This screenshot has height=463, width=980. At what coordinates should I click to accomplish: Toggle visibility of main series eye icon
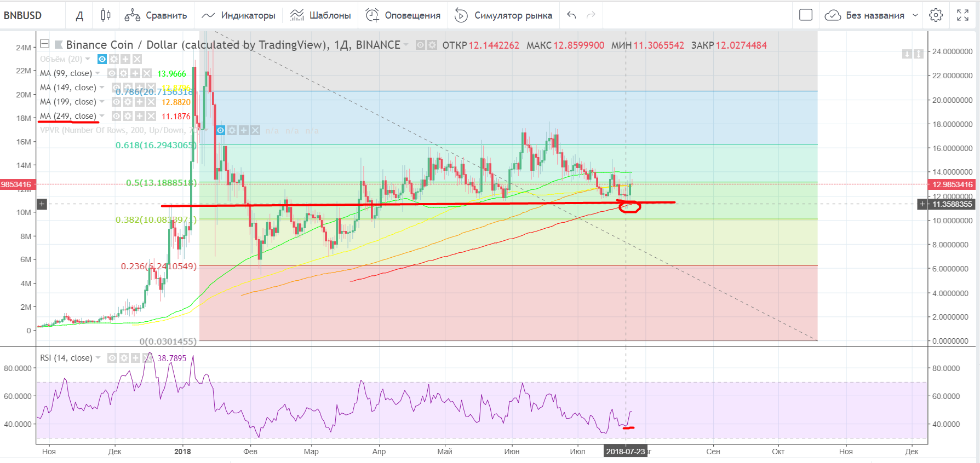(420, 45)
